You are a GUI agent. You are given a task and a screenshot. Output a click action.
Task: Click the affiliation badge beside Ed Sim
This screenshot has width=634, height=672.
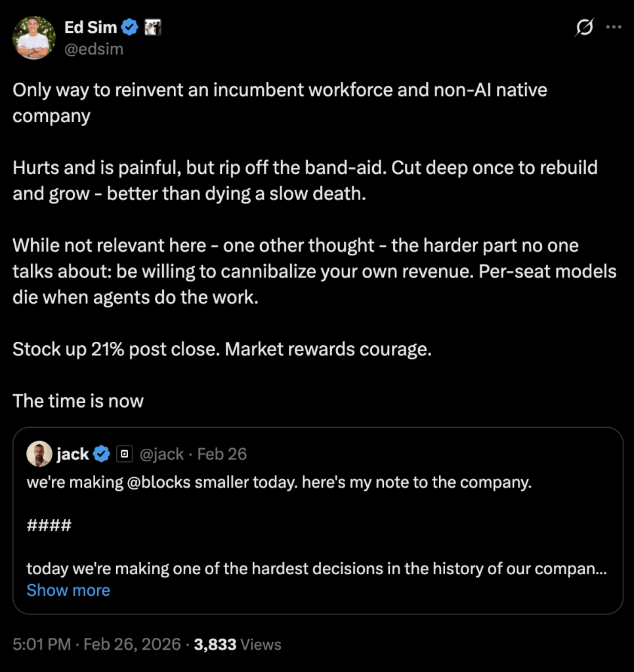(152, 28)
